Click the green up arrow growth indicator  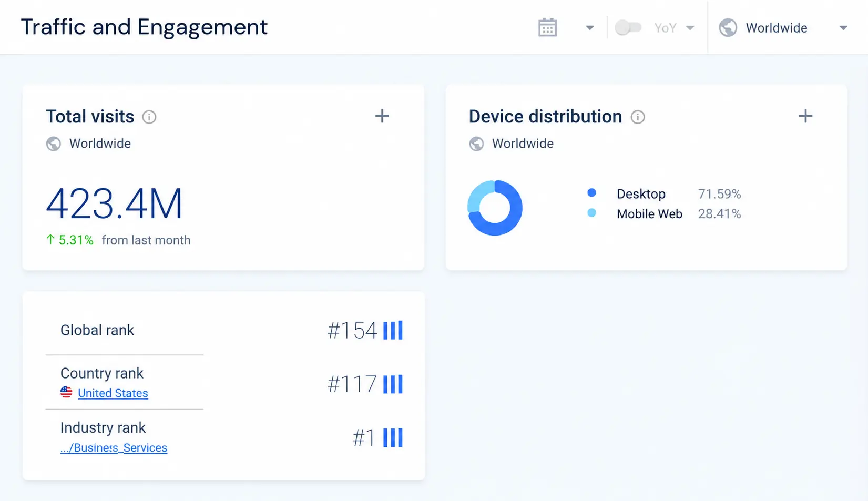click(50, 240)
